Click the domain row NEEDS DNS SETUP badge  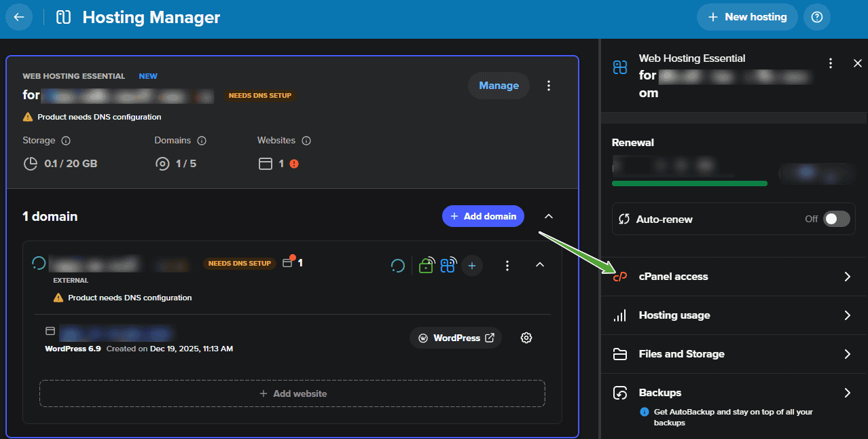pos(240,264)
